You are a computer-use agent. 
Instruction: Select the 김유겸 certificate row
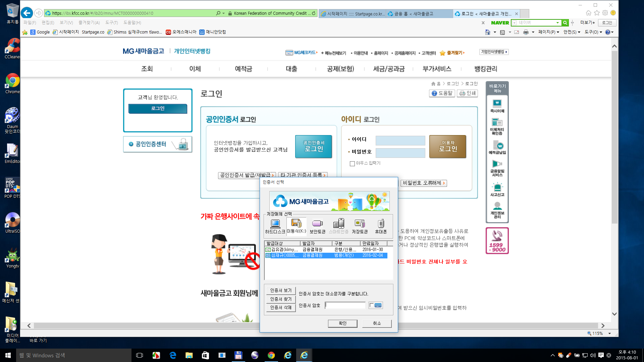pos(326,249)
